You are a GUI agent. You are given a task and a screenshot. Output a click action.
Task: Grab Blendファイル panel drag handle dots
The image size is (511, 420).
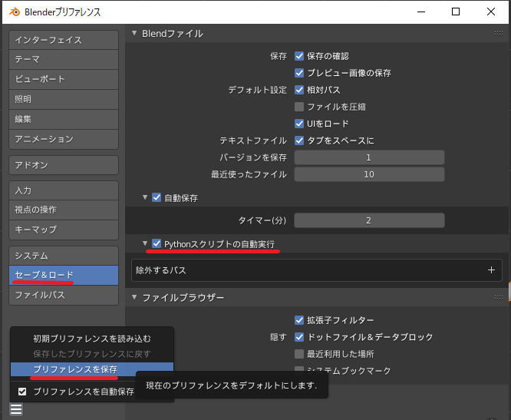point(498,33)
